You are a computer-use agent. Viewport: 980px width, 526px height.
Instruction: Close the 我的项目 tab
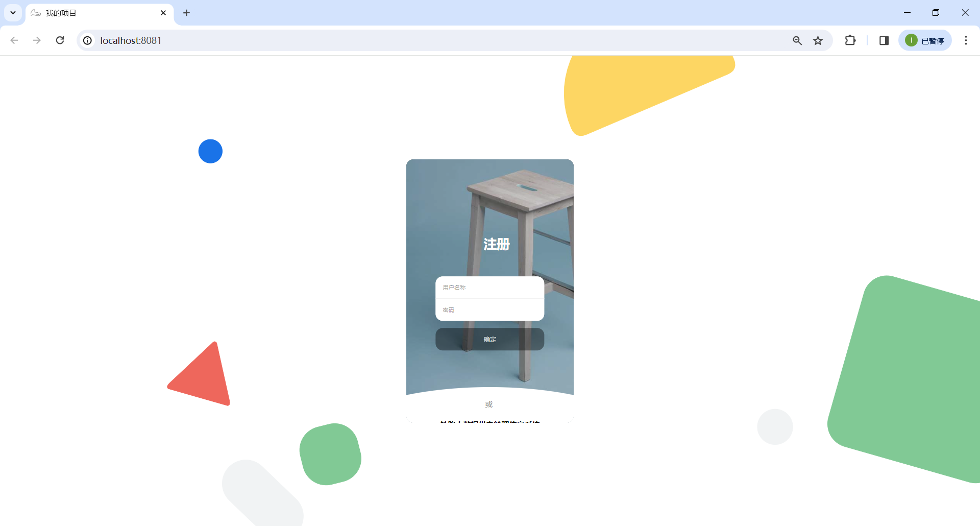(163, 13)
